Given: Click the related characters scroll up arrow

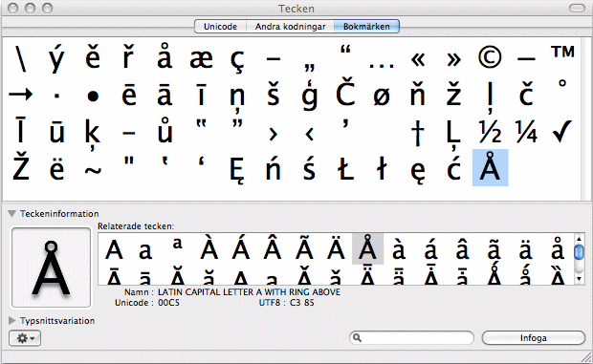Looking at the screenshot, I should [x=579, y=239].
